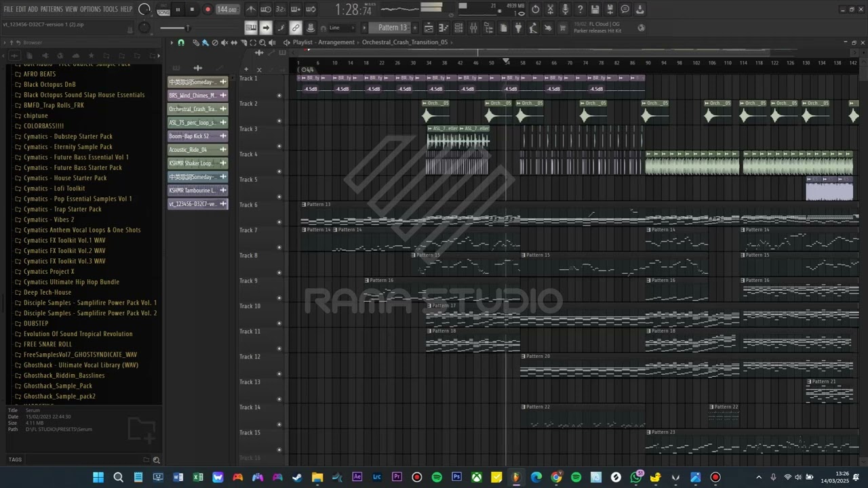
Task: Click the Playlist - Arrangement breadcrumb
Action: tap(323, 42)
